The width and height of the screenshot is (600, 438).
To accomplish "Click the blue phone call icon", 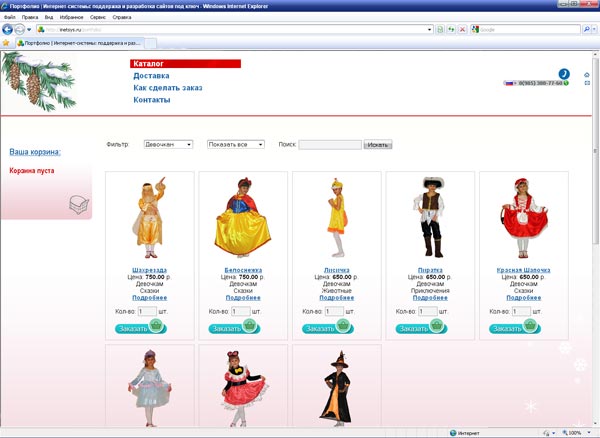I will point(564,74).
